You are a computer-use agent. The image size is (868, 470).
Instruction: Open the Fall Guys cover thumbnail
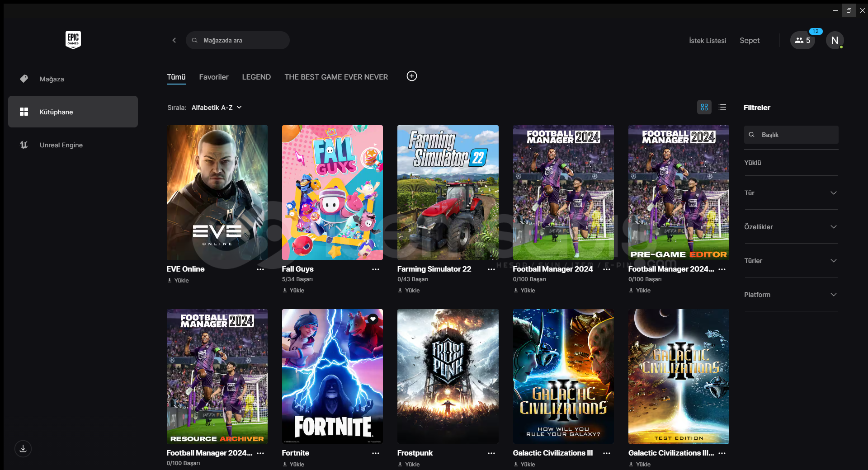click(x=332, y=193)
